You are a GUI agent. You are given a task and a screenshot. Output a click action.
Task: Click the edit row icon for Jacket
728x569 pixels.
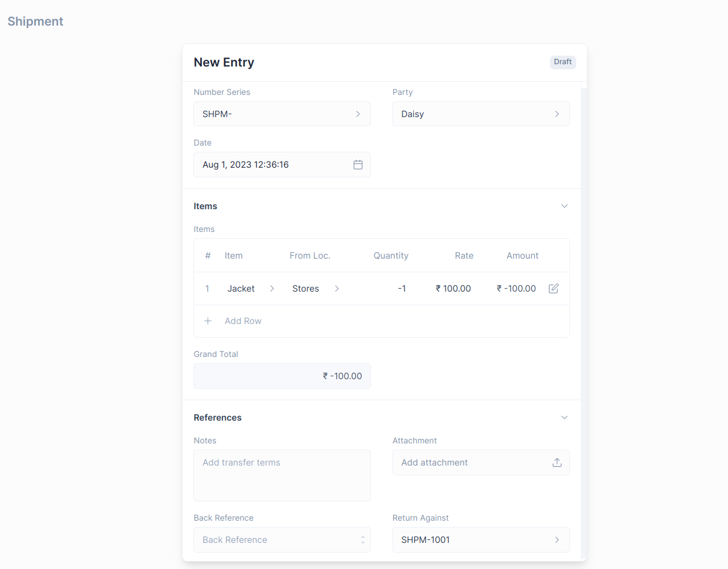(x=553, y=289)
